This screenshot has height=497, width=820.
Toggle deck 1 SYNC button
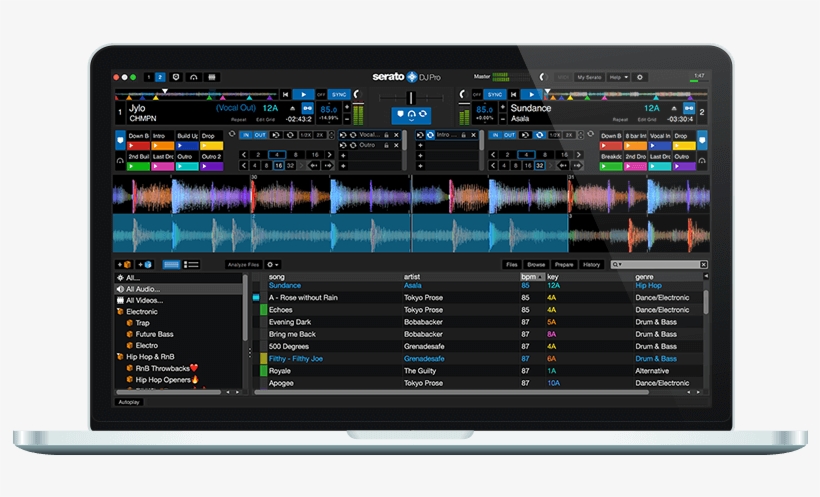(x=339, y=95)
